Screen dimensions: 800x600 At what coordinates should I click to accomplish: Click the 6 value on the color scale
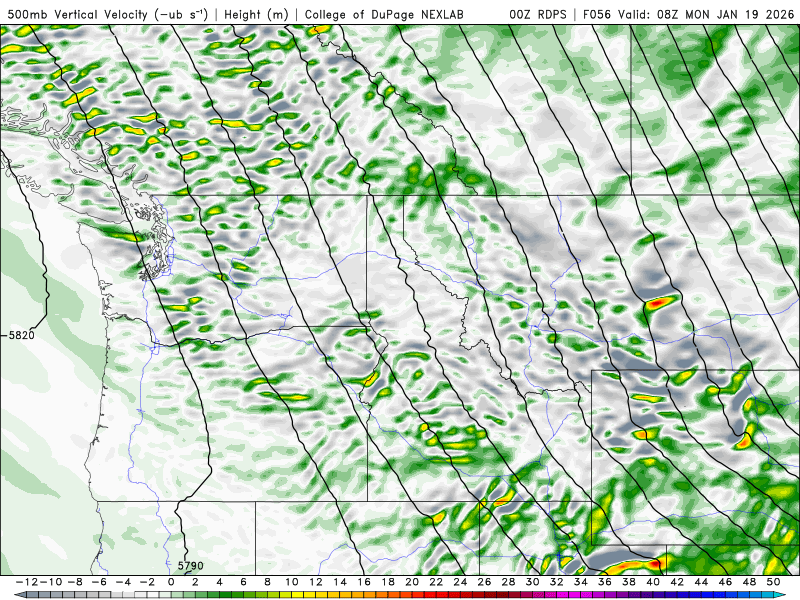243,582
